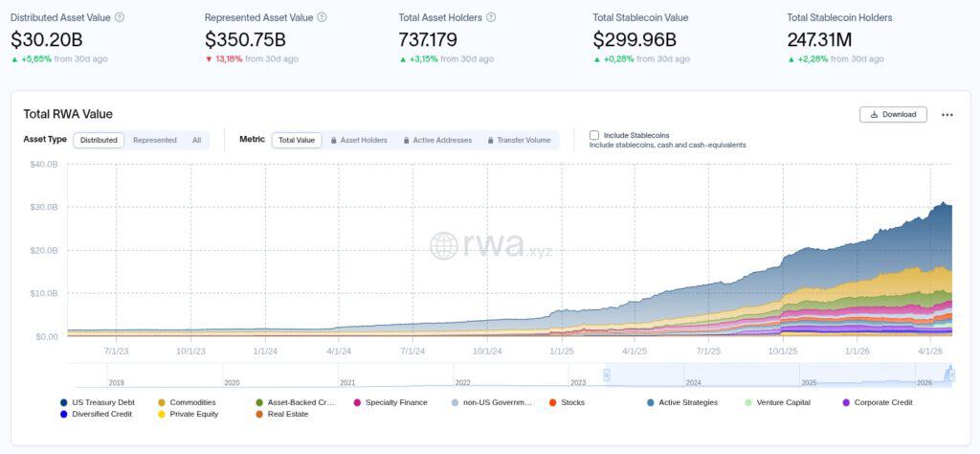Click info icon next to Total Asset Holders
Screen dimensions: 980x454
[491, 17]
